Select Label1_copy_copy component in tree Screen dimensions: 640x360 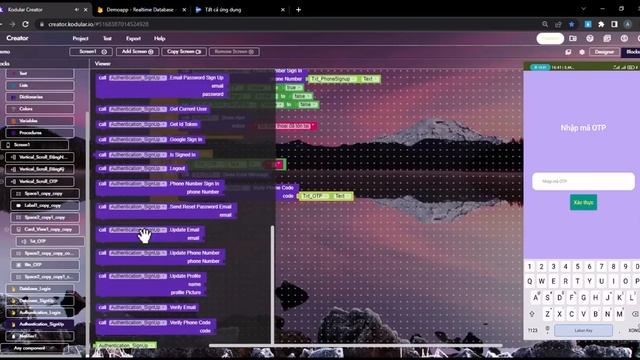pyautogui.click(x=45, y=205)
